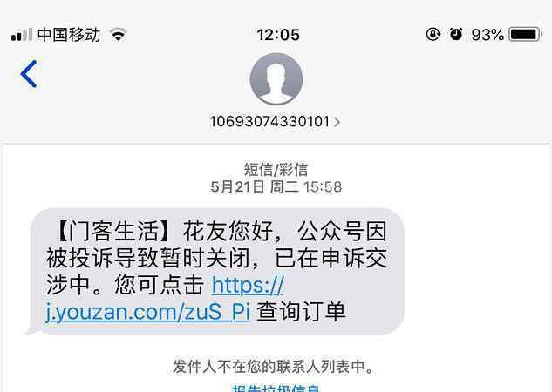Tap 查询订单 text in the message

click(x=301, y=312)
